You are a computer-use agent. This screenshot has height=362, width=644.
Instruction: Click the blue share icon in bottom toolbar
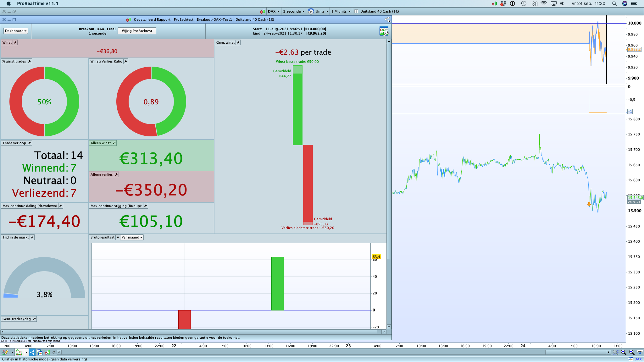click(32, 352)
